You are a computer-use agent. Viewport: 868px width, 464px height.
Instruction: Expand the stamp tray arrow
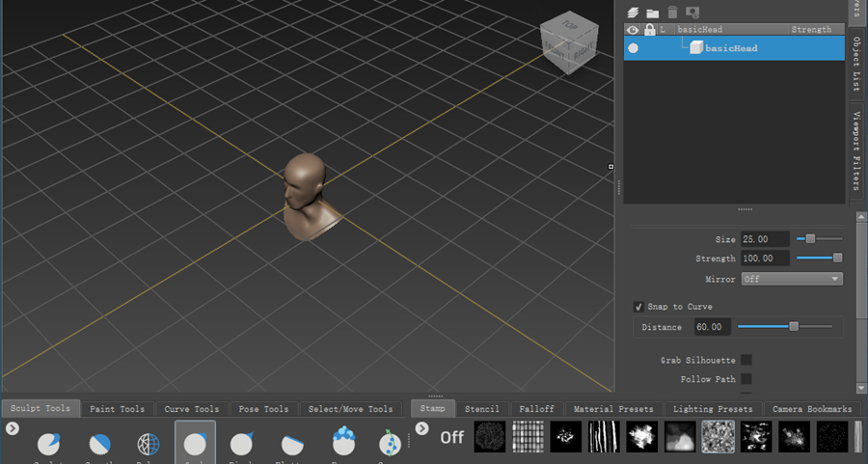point(421,428)
